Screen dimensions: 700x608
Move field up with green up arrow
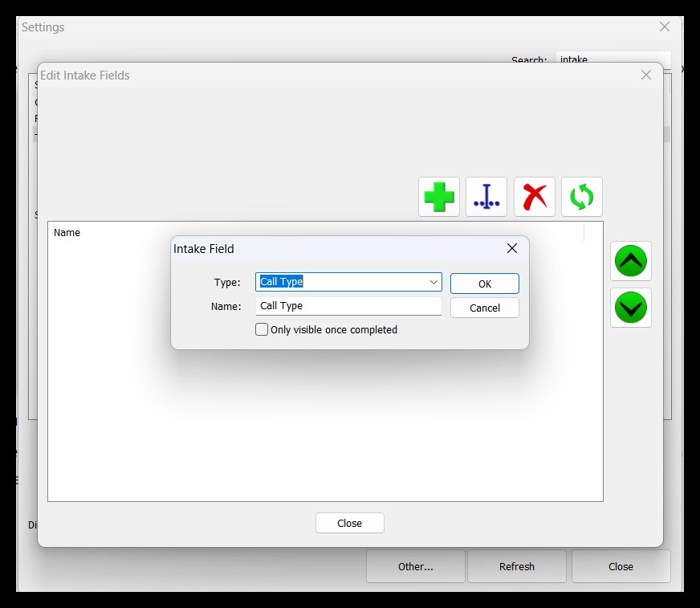(631, 261)
